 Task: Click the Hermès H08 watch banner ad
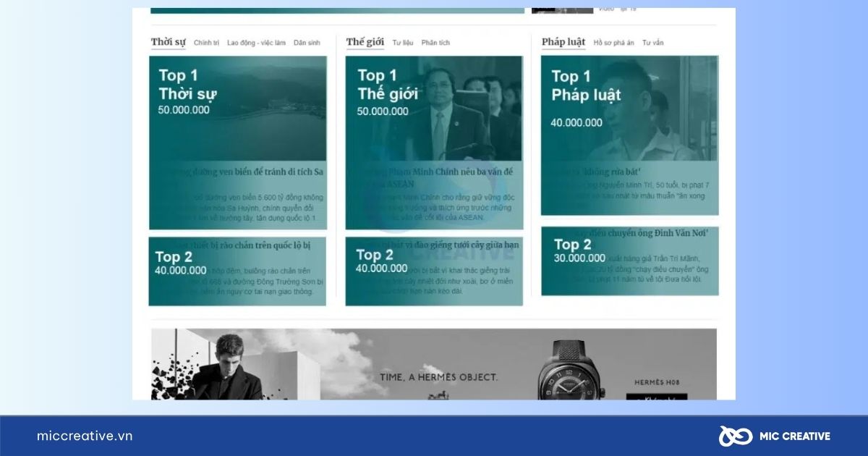[434, 364]
